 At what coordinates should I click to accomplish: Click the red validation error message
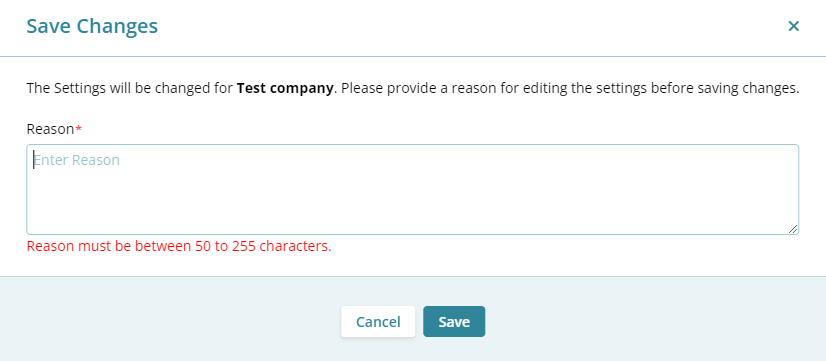tap(179, 246)
